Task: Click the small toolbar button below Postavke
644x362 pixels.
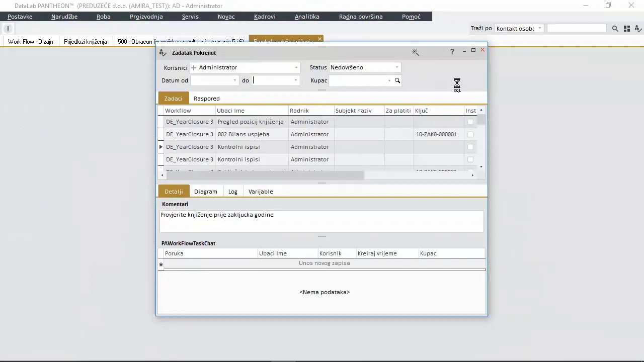Action: [8, 29]
